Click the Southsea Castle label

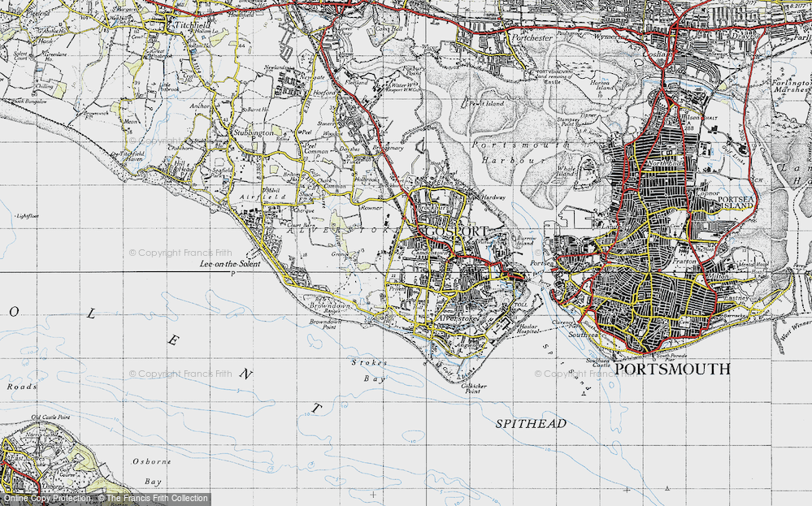(599, 363)
